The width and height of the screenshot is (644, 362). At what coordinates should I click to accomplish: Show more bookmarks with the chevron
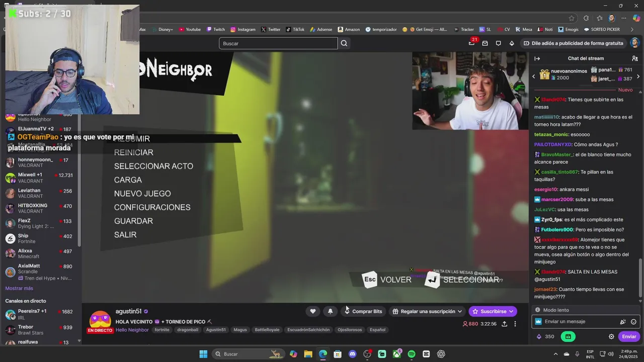click(x=632, y=30)
